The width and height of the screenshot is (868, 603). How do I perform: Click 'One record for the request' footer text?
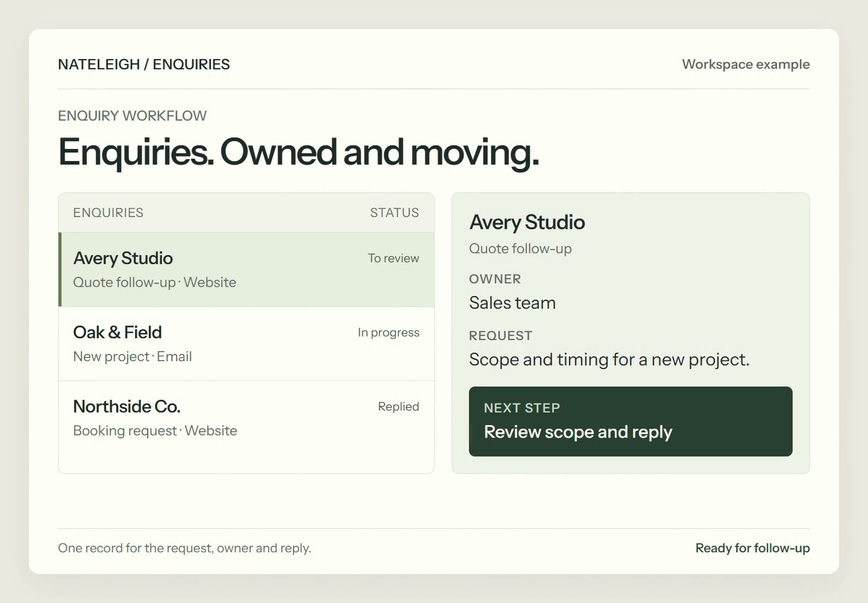pos(184,548)
